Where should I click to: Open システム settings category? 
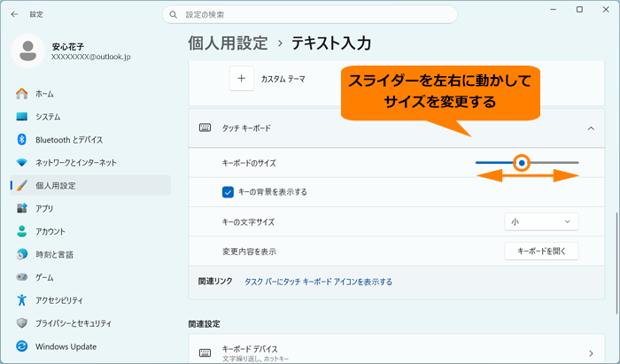[x=90, y=117]
